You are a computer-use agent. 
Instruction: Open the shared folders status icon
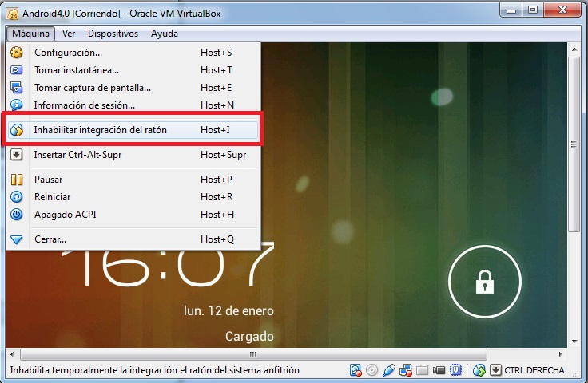pos(422,370)
